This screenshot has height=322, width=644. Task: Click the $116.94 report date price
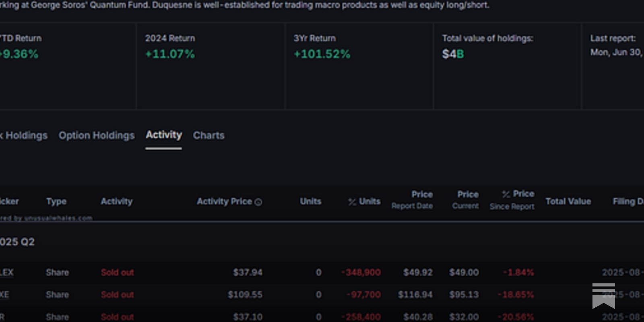point(415,295)
